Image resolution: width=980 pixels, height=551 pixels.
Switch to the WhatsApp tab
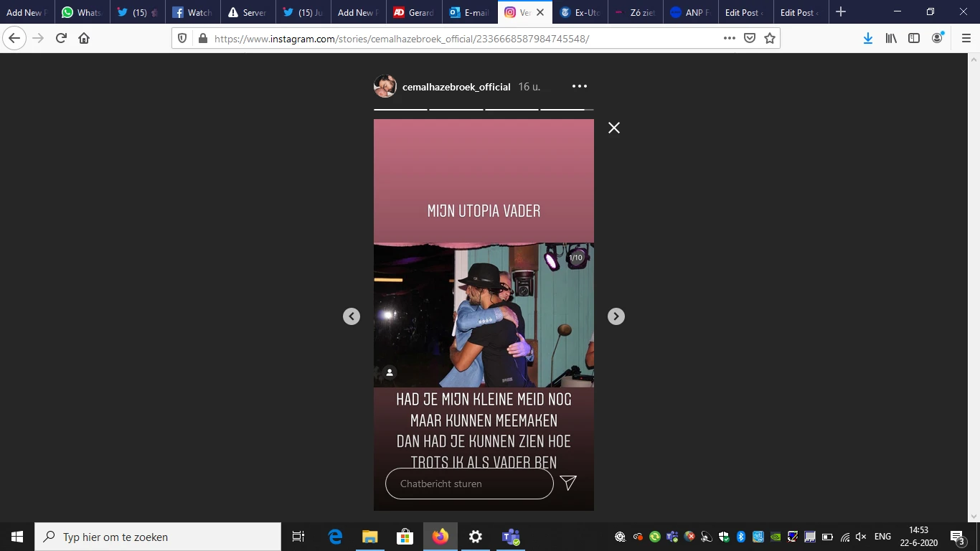coord(83,12)
